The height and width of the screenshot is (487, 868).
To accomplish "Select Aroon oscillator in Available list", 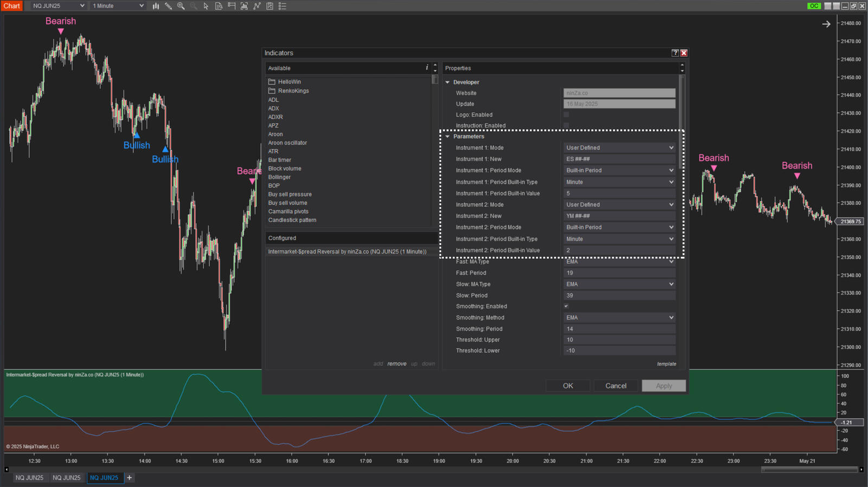I will pyautogui.click(x=287, y=143).
